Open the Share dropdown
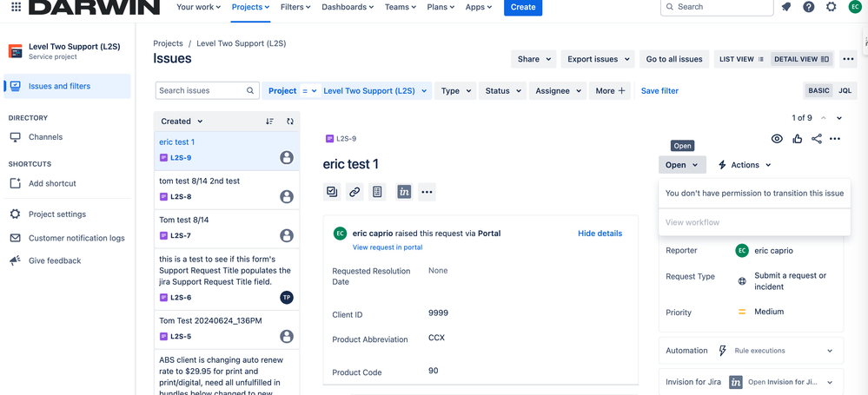Image resolution: width=868 pixels, height=395 pixels. click(533, 59)
